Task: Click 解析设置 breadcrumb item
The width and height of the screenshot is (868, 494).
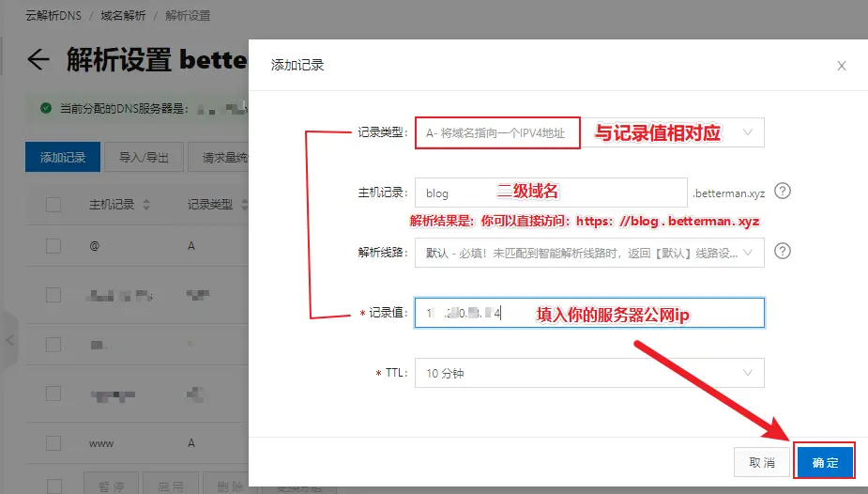Action: (x=188, y=16)
